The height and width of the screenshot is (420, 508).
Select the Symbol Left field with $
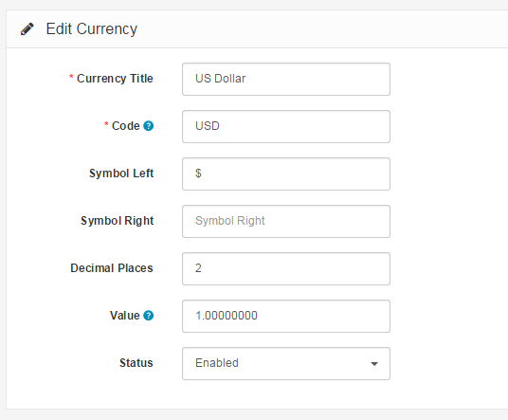(286, 173)
